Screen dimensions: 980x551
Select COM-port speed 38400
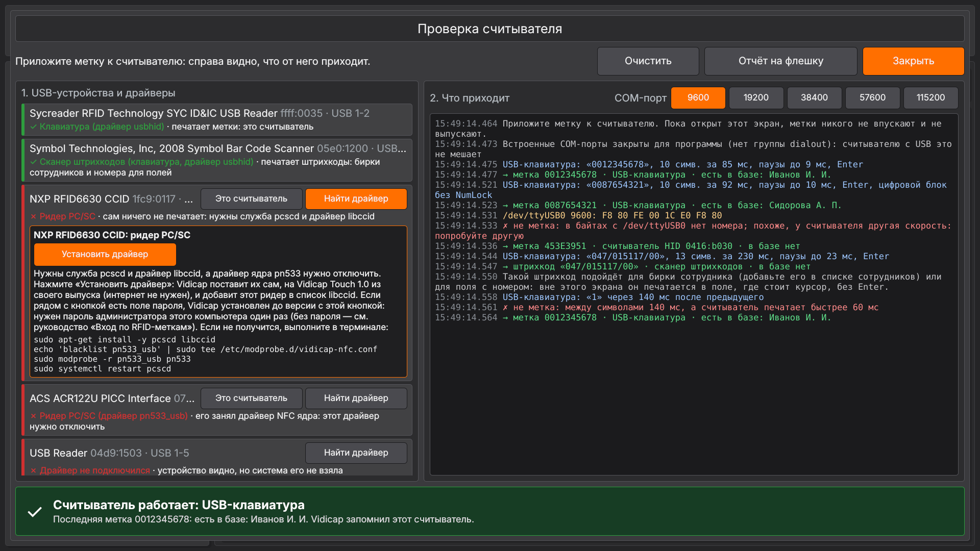814,98
